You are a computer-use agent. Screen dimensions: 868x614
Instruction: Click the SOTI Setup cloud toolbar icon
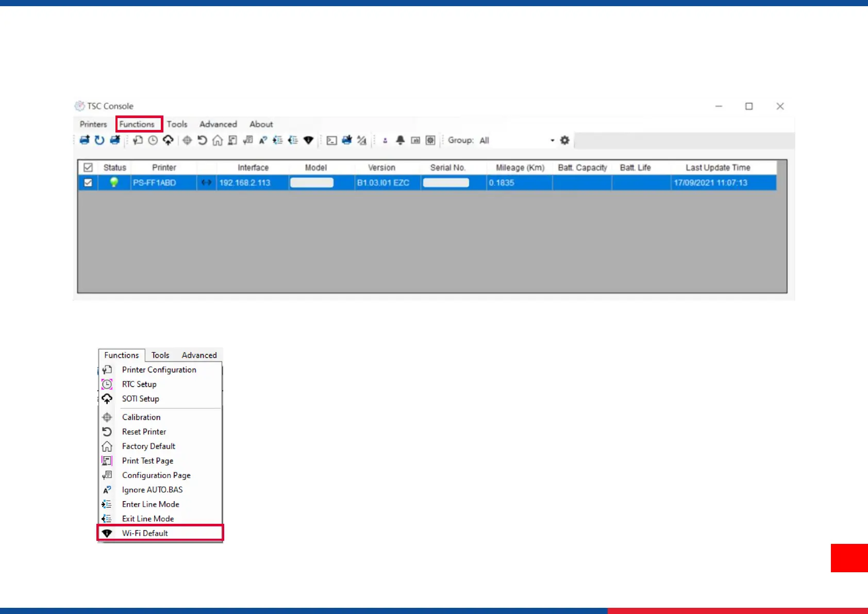[168, 140]
